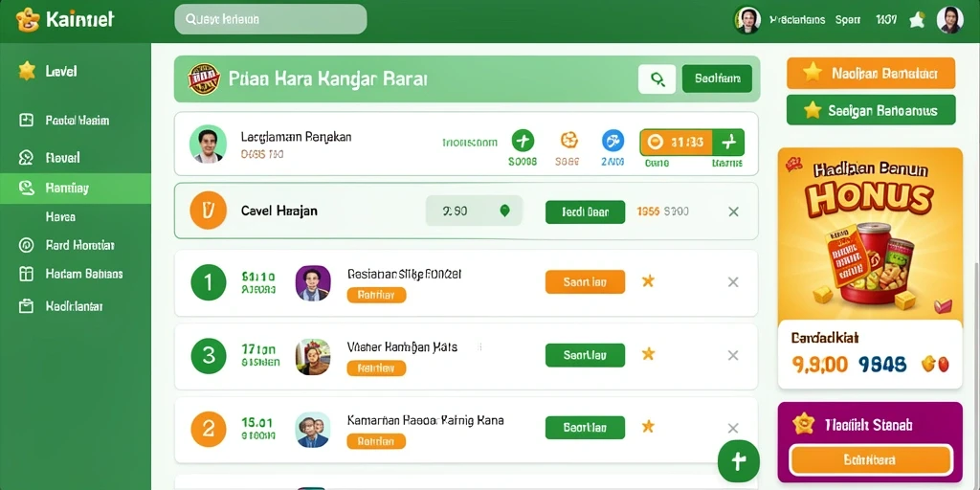Click green button in Vlaner Hanfgan Hats row

pos(585,355)
